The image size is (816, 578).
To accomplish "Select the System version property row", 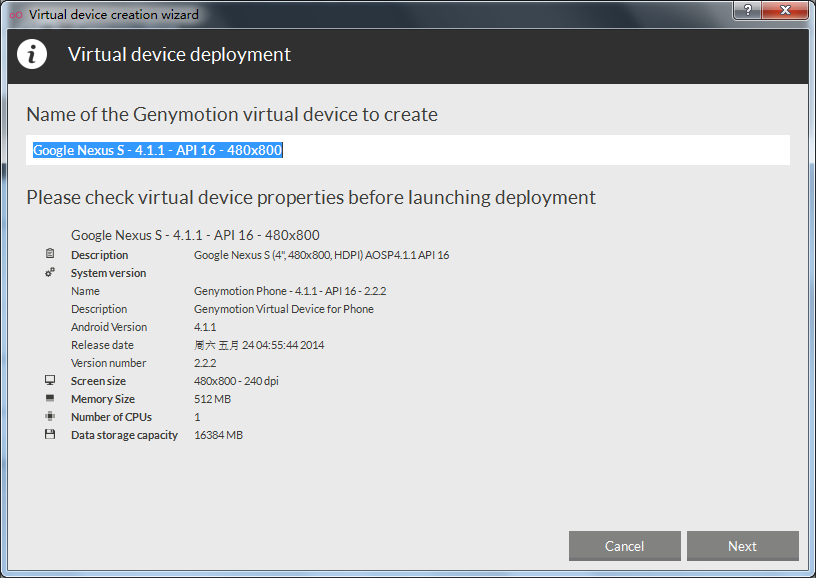I will pyautogui.click(x=108, y=273).
